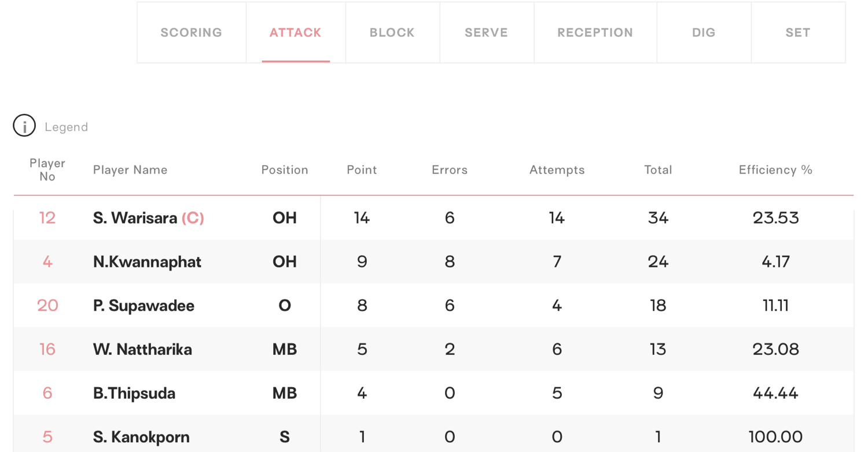Click player name P. Supawadee
The height and width of the screenshot is (452, 868).
coord(144,306)
